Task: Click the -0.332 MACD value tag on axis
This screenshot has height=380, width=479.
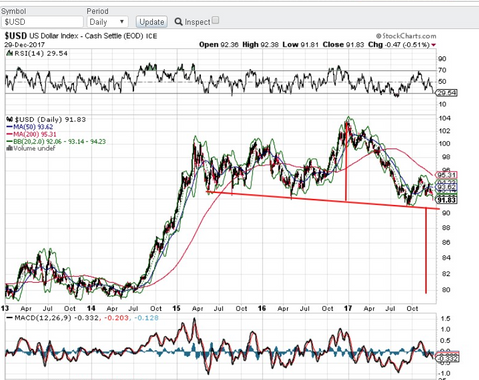Action: click(447, 359)
